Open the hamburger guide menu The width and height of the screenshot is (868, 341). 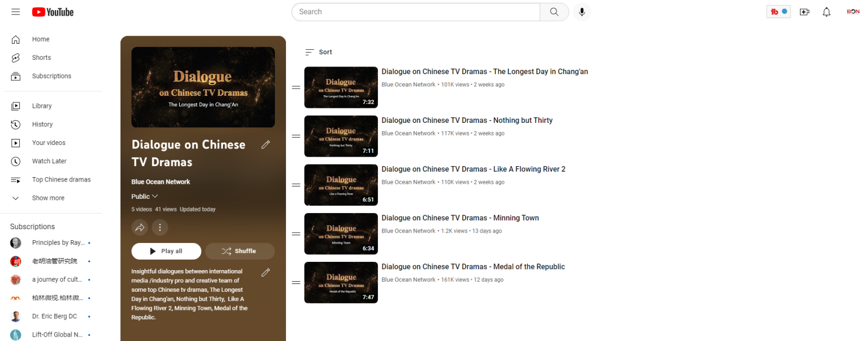15,12
